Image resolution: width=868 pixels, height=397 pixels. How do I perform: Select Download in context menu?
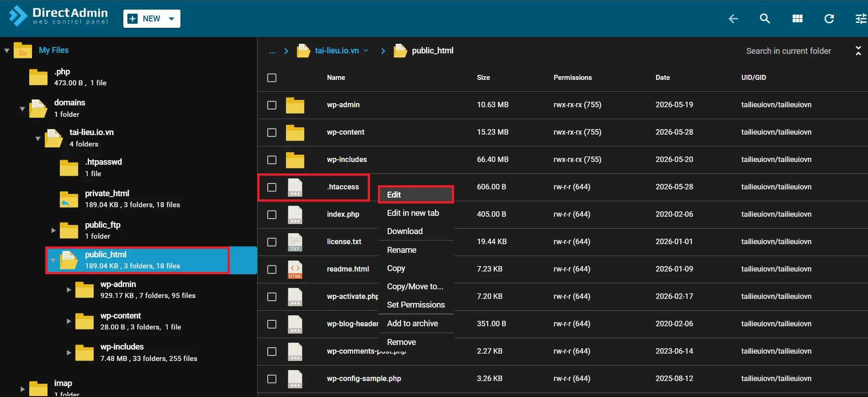pyautogui.click(x=416, y=231)
